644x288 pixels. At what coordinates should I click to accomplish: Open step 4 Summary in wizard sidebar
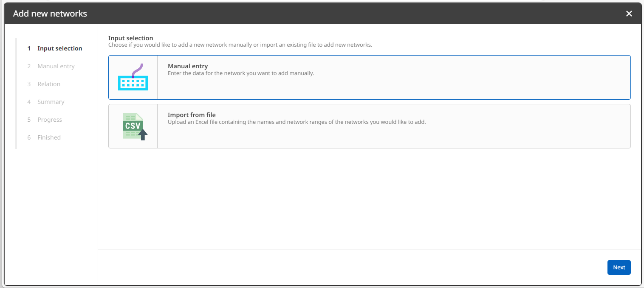tap(51, 102)
